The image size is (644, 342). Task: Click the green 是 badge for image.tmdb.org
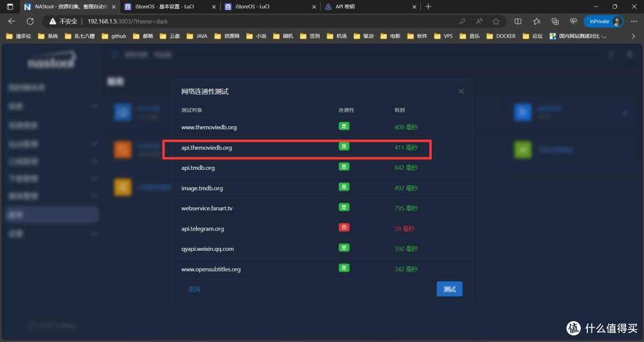[x=344, y=187]
